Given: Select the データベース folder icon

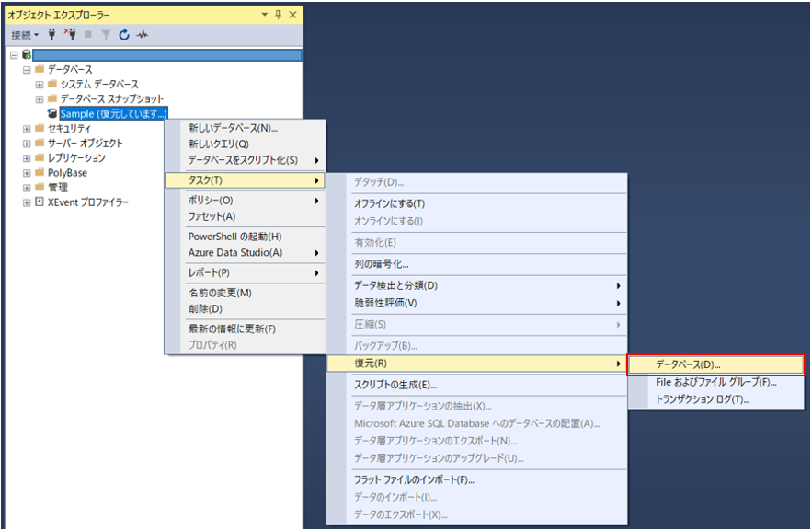Looking at the screenshot, I should click(x=40, y=69).
